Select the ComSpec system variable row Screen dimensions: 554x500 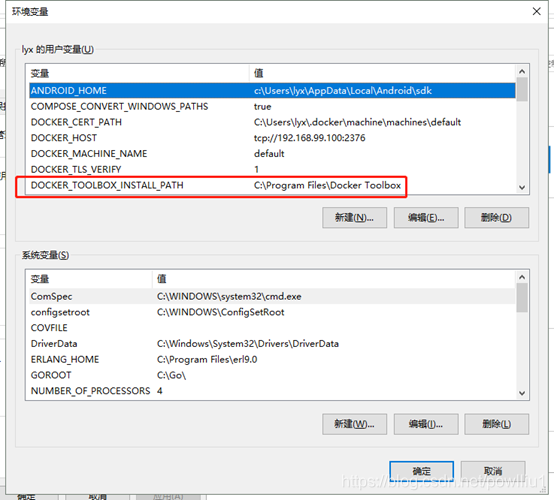[272, 296]
